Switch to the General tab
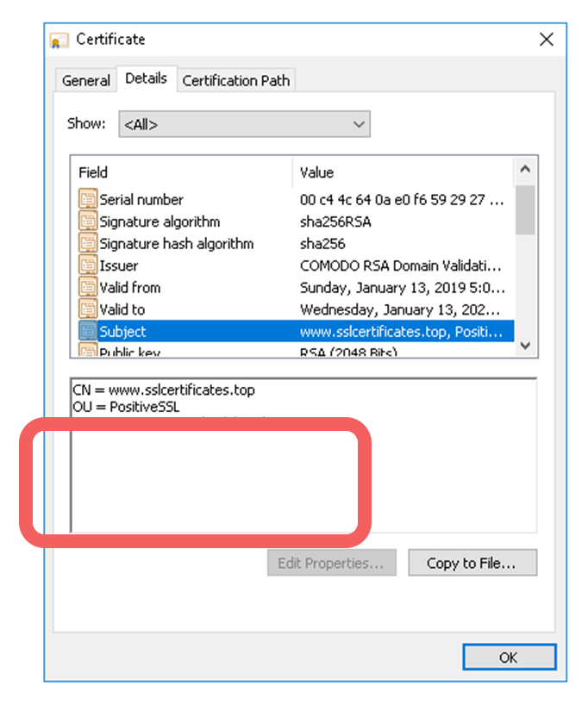The height and width of the screenshot is (705, 588). [86, 81]
